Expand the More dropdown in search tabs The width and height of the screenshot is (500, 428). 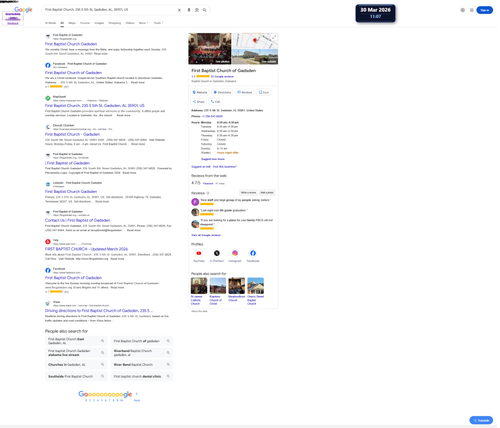click(143, 23)
